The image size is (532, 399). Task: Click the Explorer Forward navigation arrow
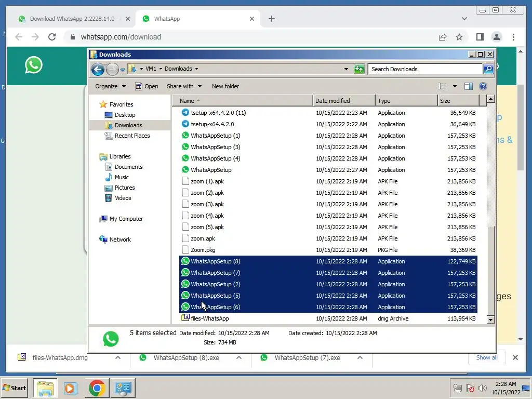112,70
